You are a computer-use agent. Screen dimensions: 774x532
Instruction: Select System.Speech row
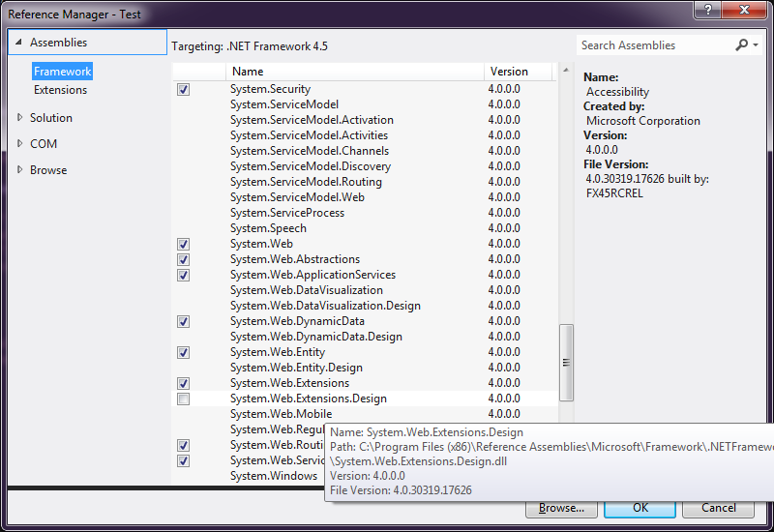[365, 228]
